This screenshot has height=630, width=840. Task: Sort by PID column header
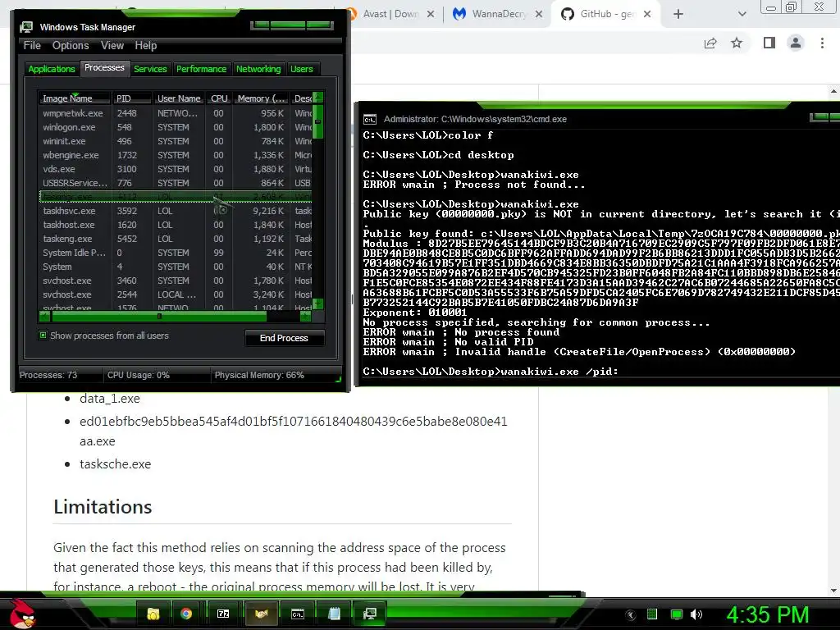(131, 98)
